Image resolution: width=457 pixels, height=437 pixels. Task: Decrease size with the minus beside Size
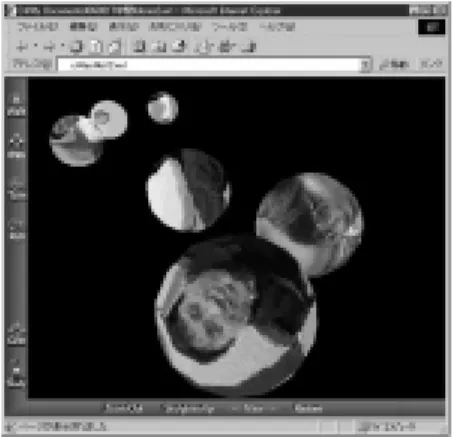coord(235,408)
